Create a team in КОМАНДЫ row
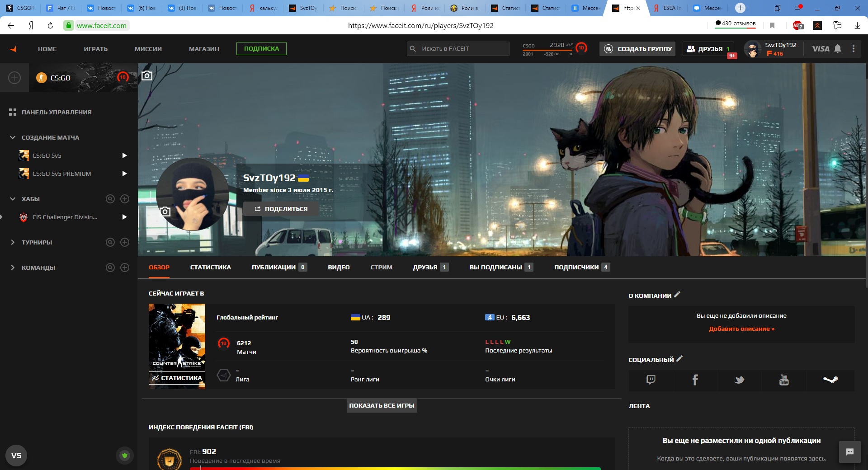Screen dimensions: 868x470 point(125,268)
